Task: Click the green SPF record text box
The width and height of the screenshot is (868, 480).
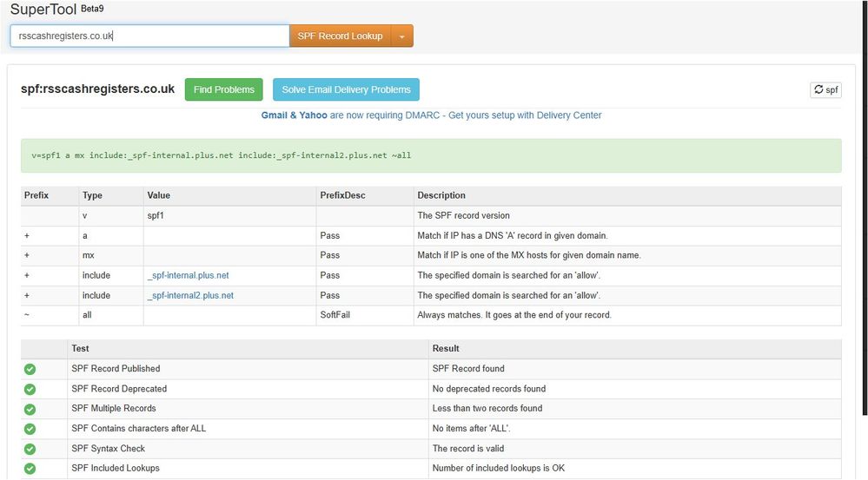Action: 431,155
